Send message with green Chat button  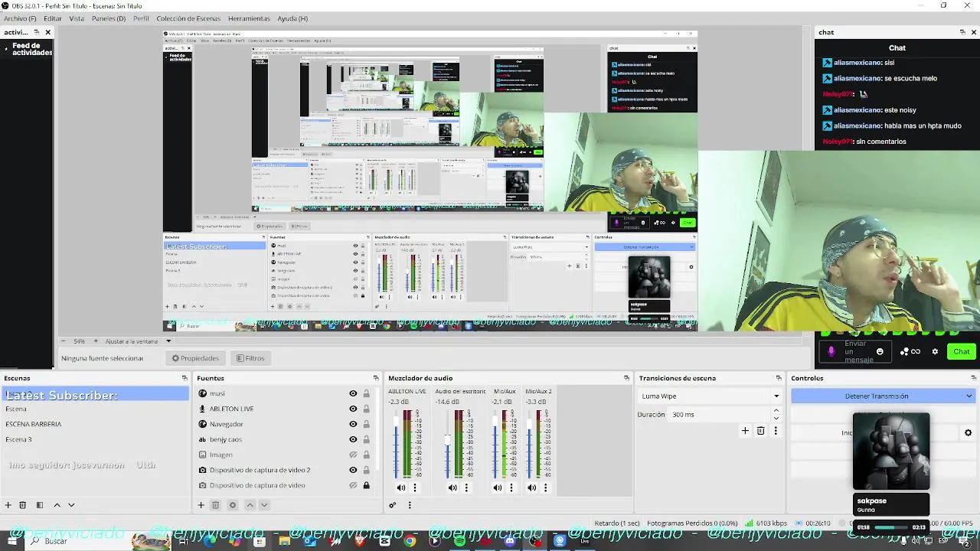click(962, 351)
